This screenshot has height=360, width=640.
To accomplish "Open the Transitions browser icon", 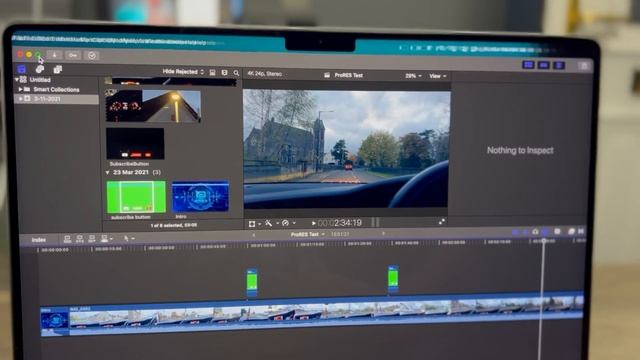I will coord(581,231).
